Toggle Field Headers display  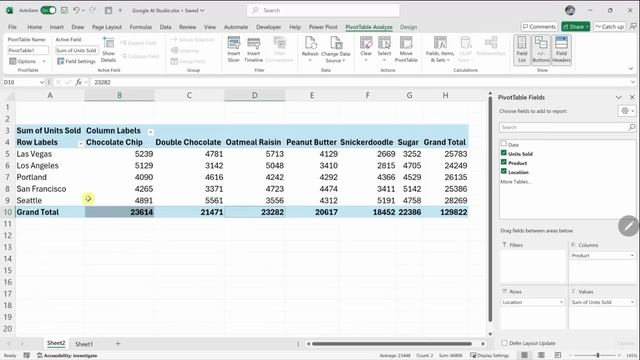coord(561,49)
